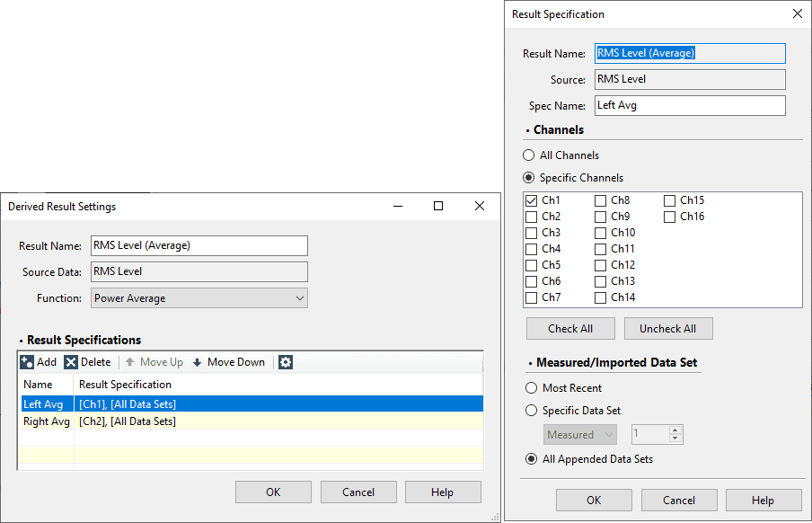Open the gear settings icon in toolbar
This screenshot has width=812, height=523.
tap(286, 362)
